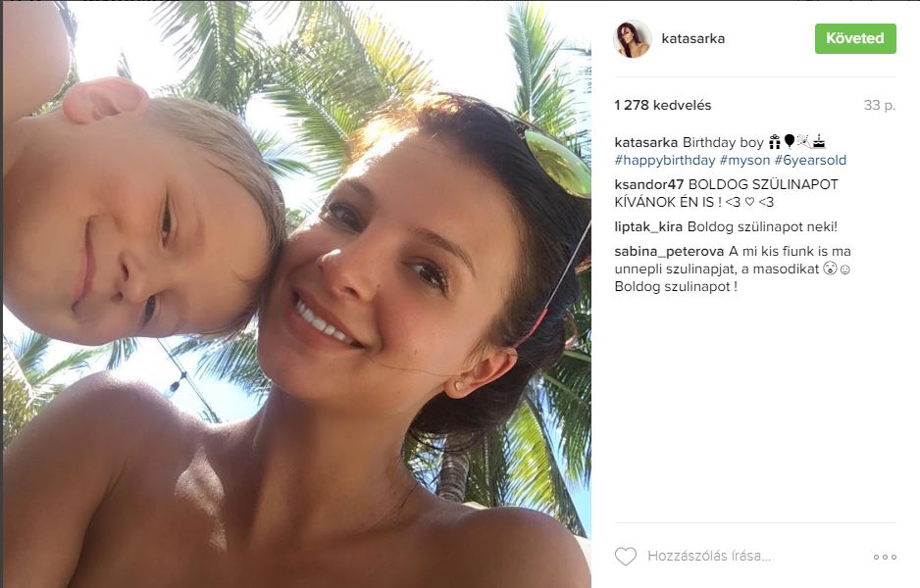Click the Hozzászólás írása comment field
Viewport: 920px width, 588px height.
click(x=709, y=556)
